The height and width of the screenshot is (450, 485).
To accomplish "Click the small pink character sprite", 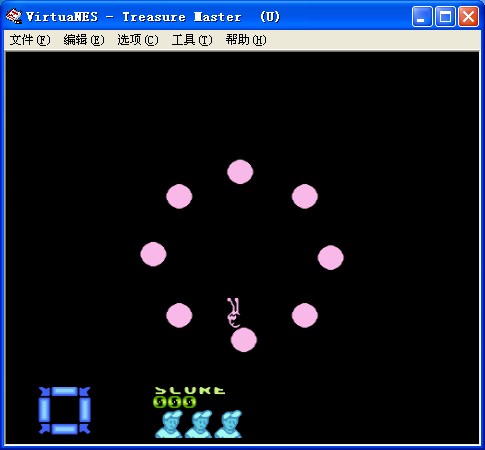I will tap(234, 313).
